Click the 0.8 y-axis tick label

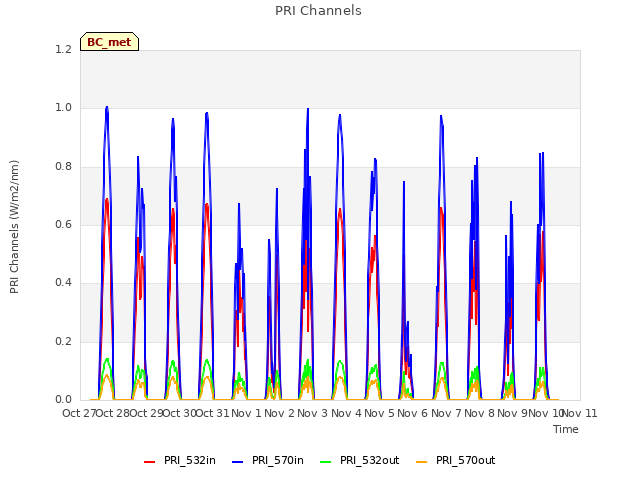63,167
